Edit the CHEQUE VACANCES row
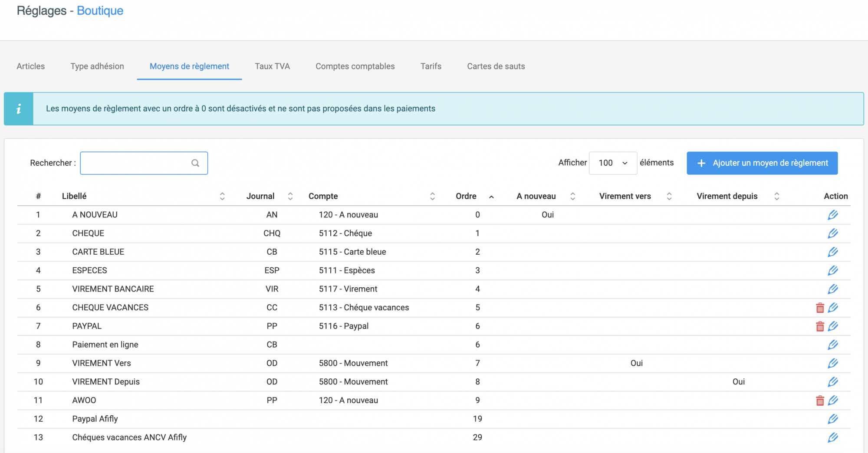 tap(832, 308)
